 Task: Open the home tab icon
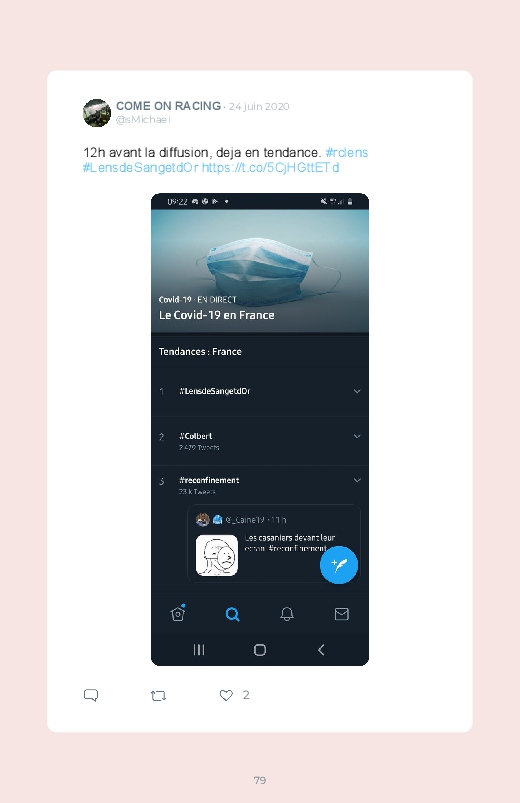pyautogui.click(x=178, y=613)
